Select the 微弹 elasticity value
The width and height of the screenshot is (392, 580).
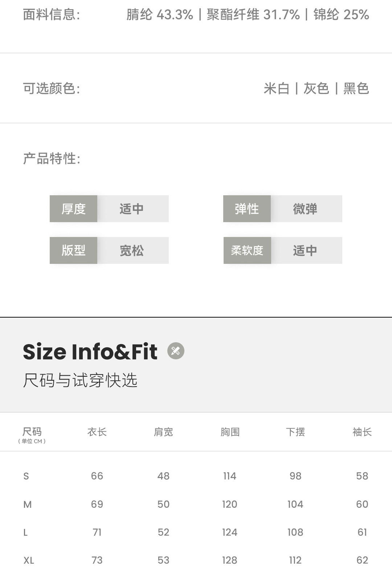[305, 209]
